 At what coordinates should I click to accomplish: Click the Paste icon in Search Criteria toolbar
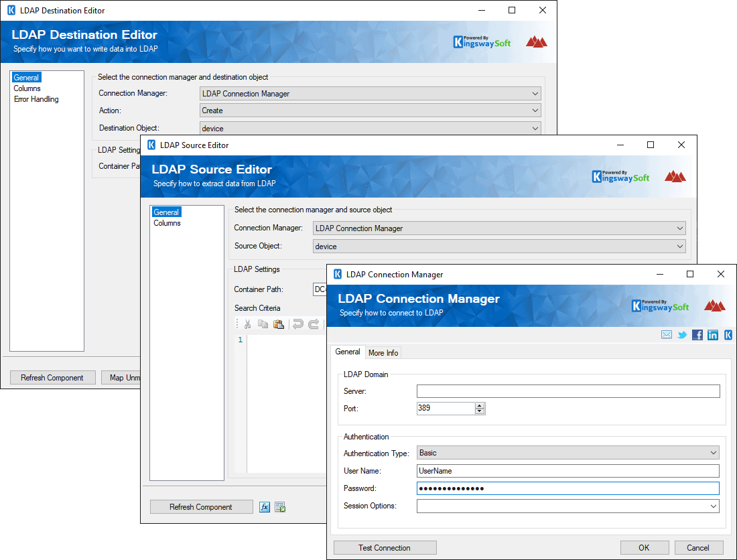coord(278,324)
